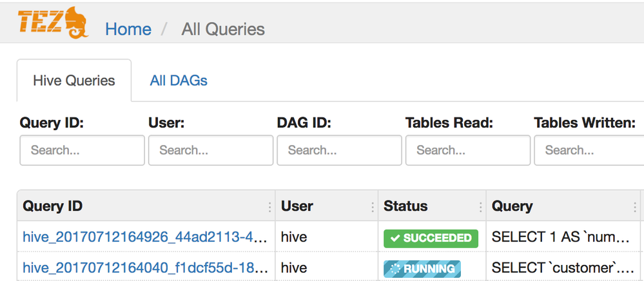Image resolution: width=644 pixels, height=281 pixels.
Task: Focus the Tables Read search field
Action: click(x=467, y=150)
